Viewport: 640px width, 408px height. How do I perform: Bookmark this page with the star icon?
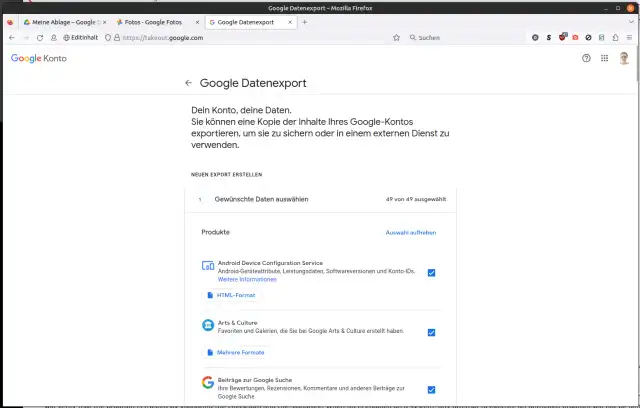tap(397, 37)
